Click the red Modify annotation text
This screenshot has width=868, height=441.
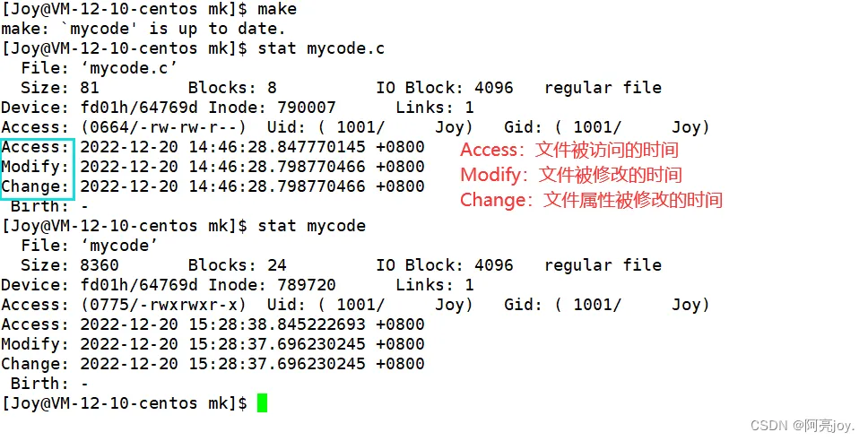pyautogui.click(x=571, y=175)
